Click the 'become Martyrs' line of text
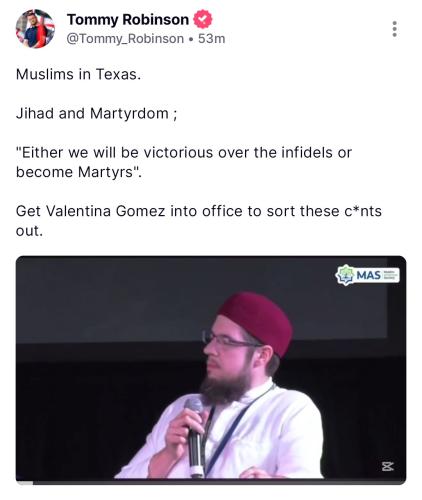Screen dimensions: 422x500 [79, 172]
